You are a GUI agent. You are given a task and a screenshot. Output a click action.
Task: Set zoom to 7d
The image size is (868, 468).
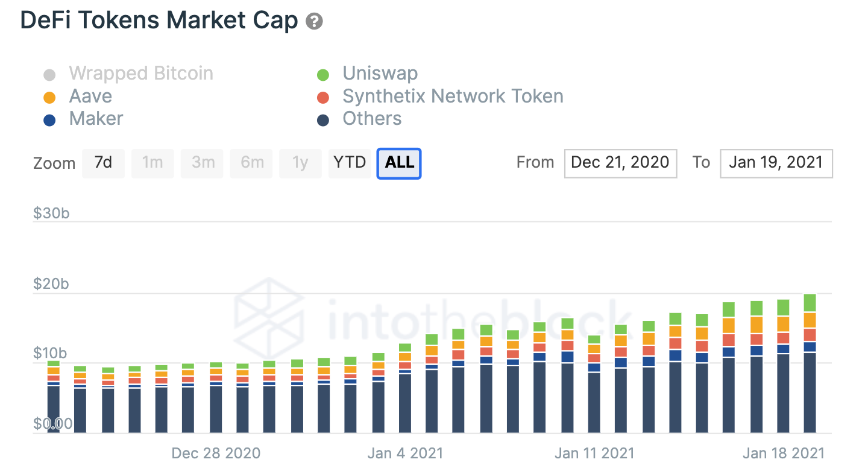pos(103,163)
